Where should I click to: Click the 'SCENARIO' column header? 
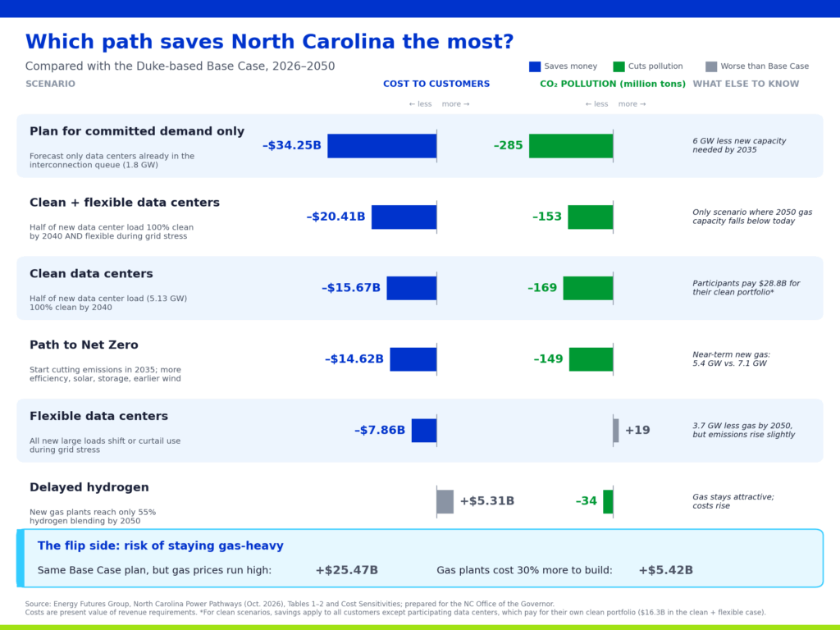pyautogui.click(x=50, y=84)
